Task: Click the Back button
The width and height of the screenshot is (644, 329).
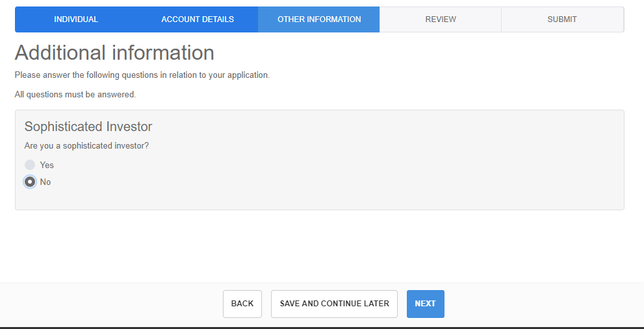Action: pos(242,304)
